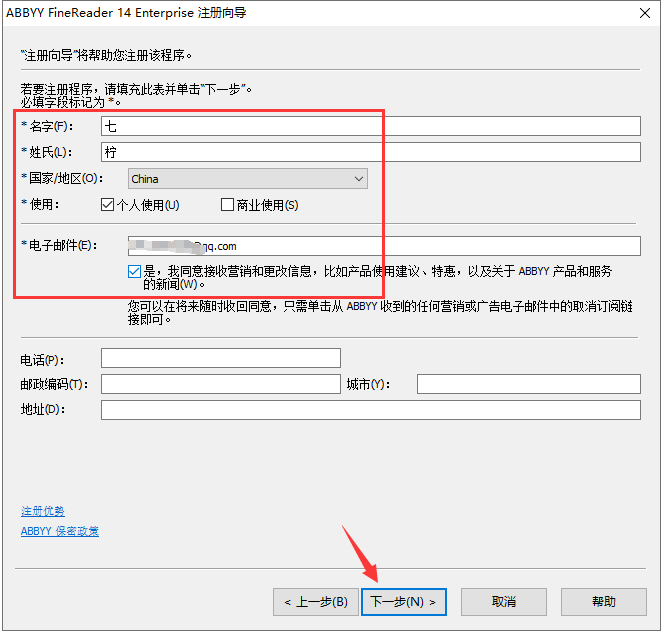This screenshot has width=663, height=633.
Task: Click the 帮助 help button
Action: tap(604, 602)
